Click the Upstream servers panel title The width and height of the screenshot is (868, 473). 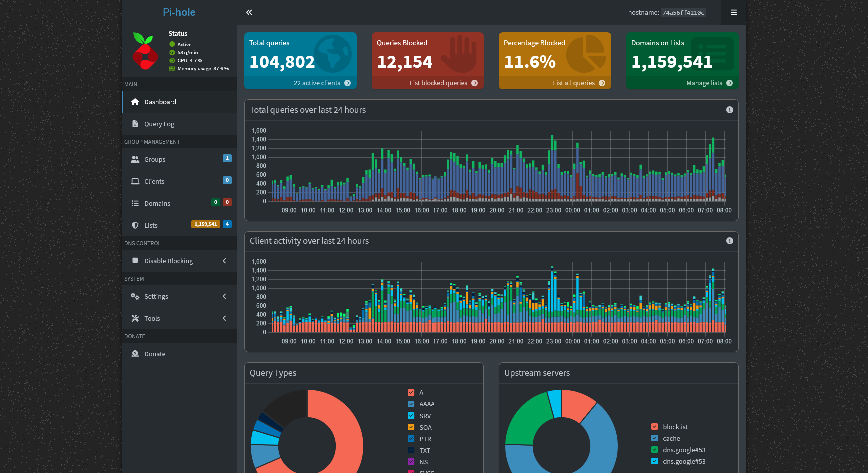click(537, 373)
